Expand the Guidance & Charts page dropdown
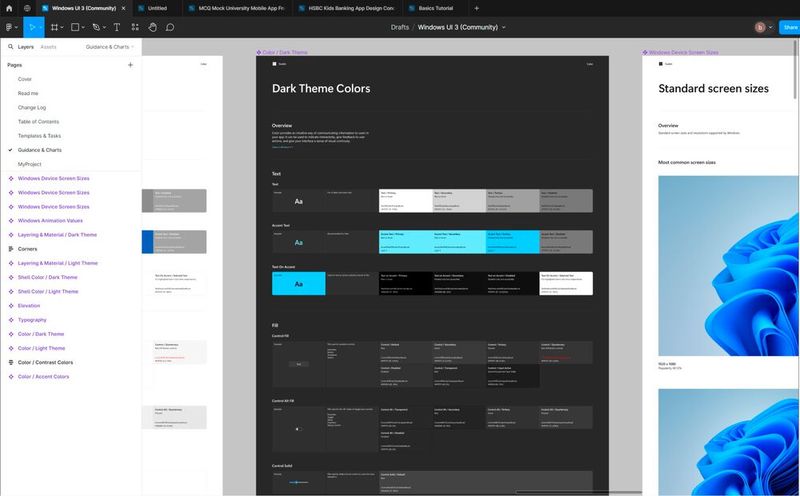Image resolution: width=800 pixels, height=496 pixels. pos(110,47)
